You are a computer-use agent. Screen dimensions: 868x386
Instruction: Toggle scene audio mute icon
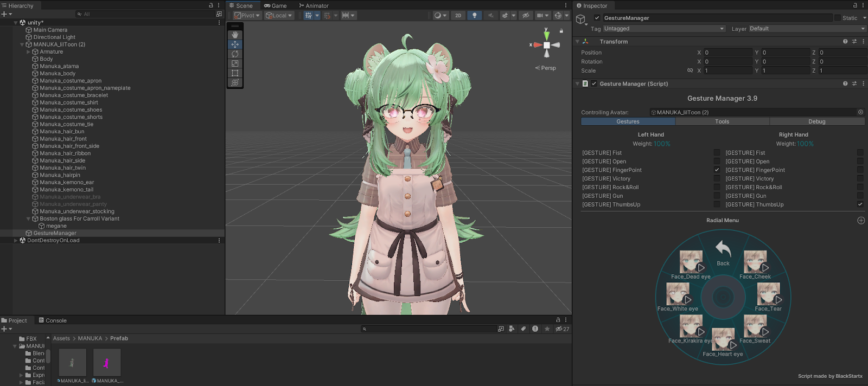coord(490,16)
